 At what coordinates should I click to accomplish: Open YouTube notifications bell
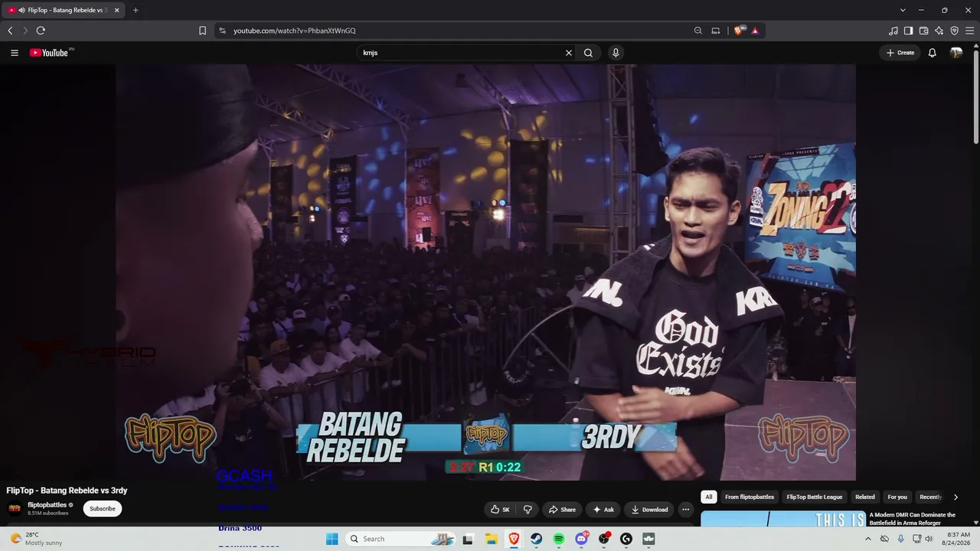click(x=932, y=53)
